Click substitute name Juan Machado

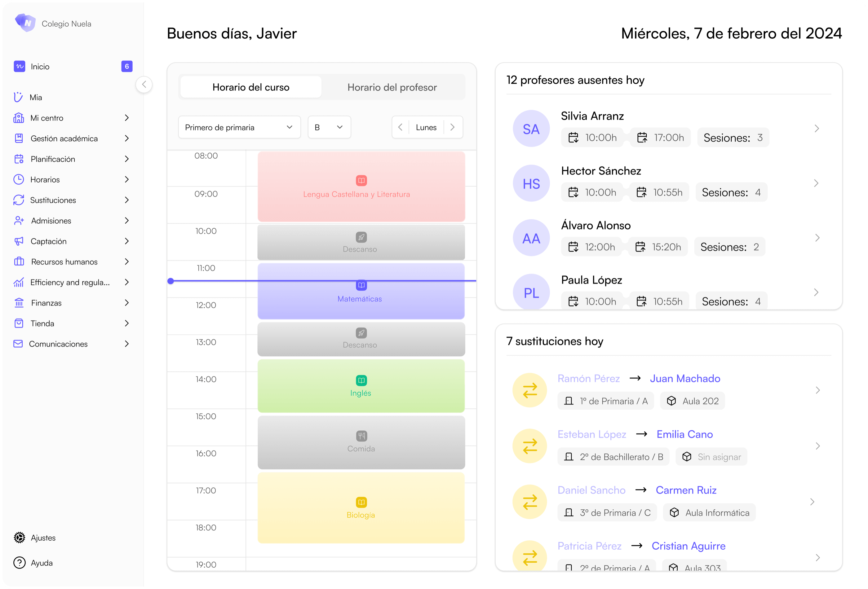(685, 379)
